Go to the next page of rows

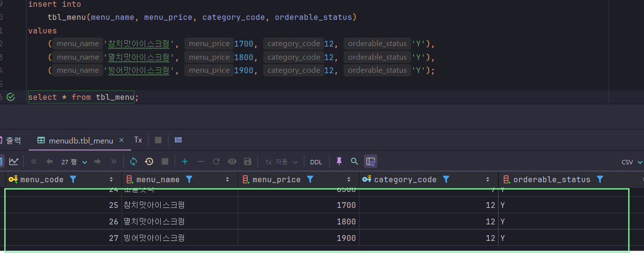pyautogui.click(x=98, y=161)
